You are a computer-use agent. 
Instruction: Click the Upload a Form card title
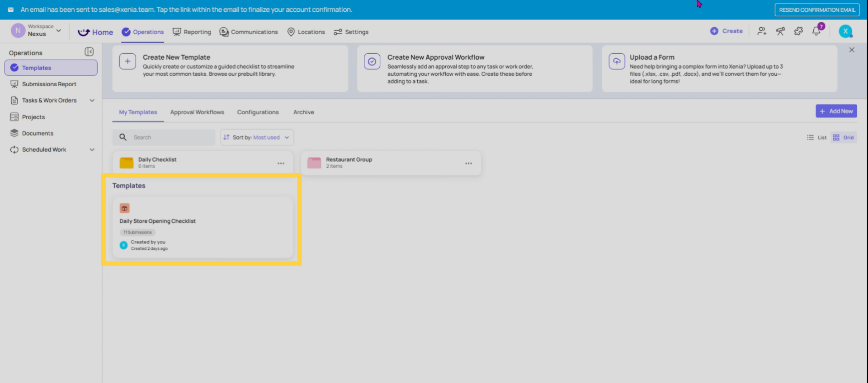[652, 57]
